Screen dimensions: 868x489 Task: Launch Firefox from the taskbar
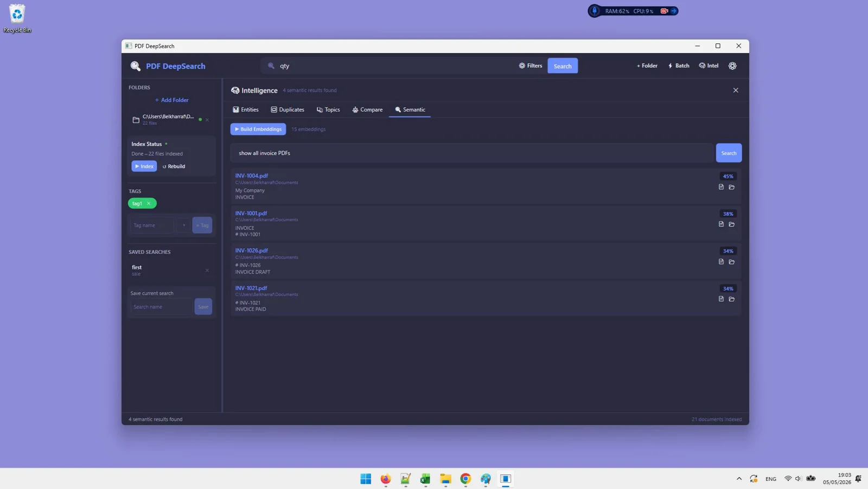coord(386,479)
